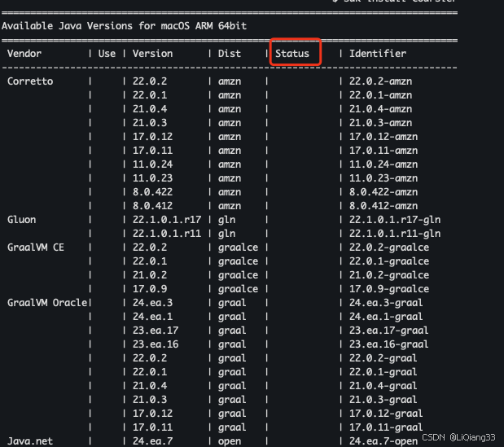Viewport: 504px width, 447px height.
Task: Click version 17.0.9 in Version column
Action: tap(150, 289)
